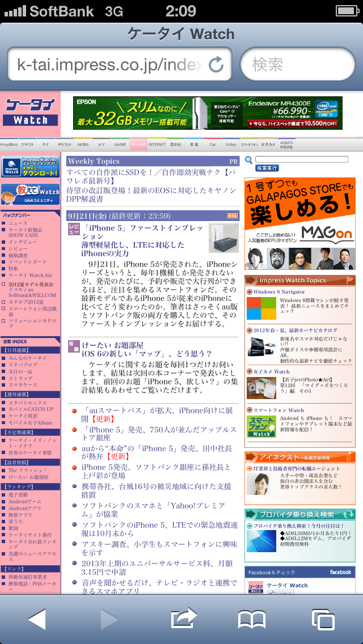Open the モバイルCATCH UP sidebar link
Image resolution: width=363 pixels, height=644 pixels.
coord(31,409)
